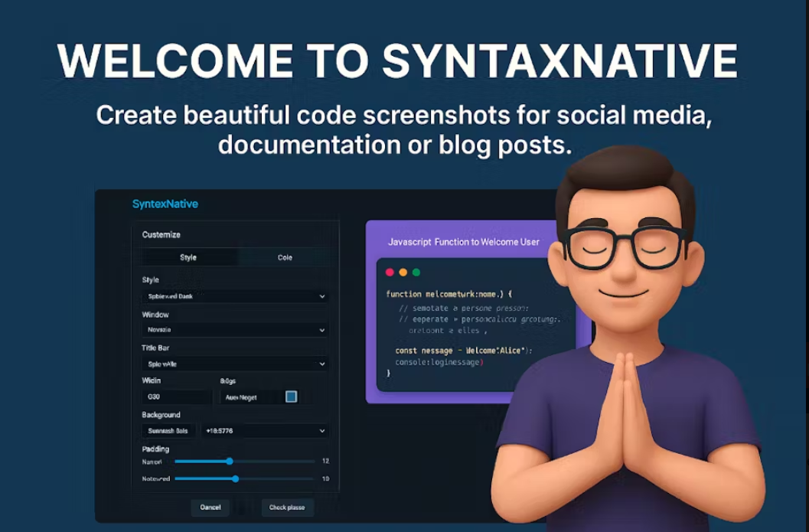
Task: Click the Window dropdown chevron arrow
Action: point(322,330)
